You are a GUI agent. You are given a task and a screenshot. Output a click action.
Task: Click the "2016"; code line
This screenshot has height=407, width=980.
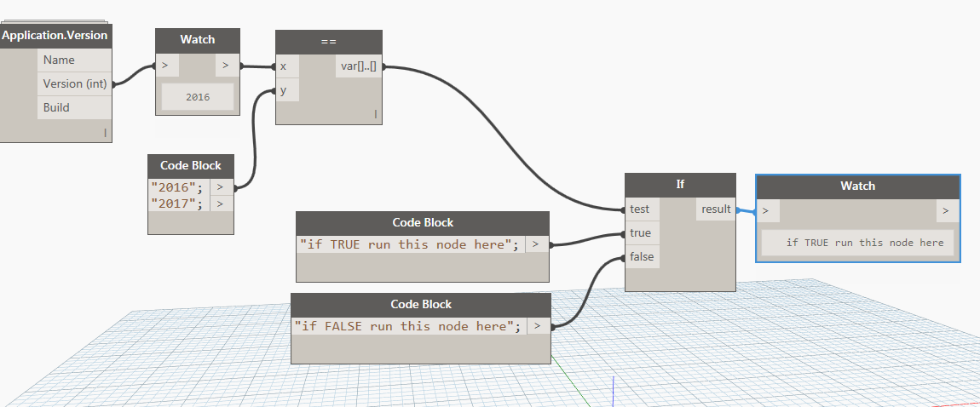pyautogui.click(x=177, y=186)
